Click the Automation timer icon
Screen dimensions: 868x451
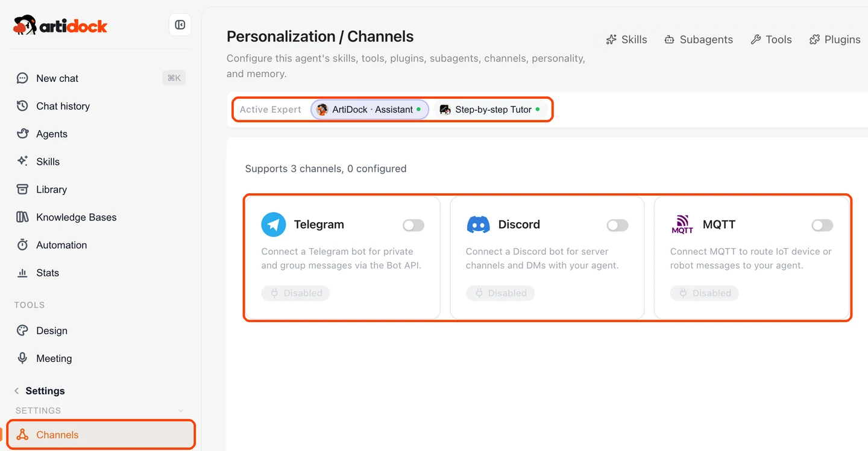[22, 245]
